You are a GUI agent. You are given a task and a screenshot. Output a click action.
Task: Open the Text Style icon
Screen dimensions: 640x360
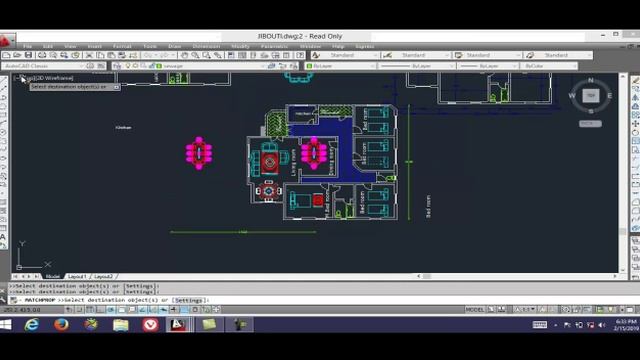pos(316,55)
